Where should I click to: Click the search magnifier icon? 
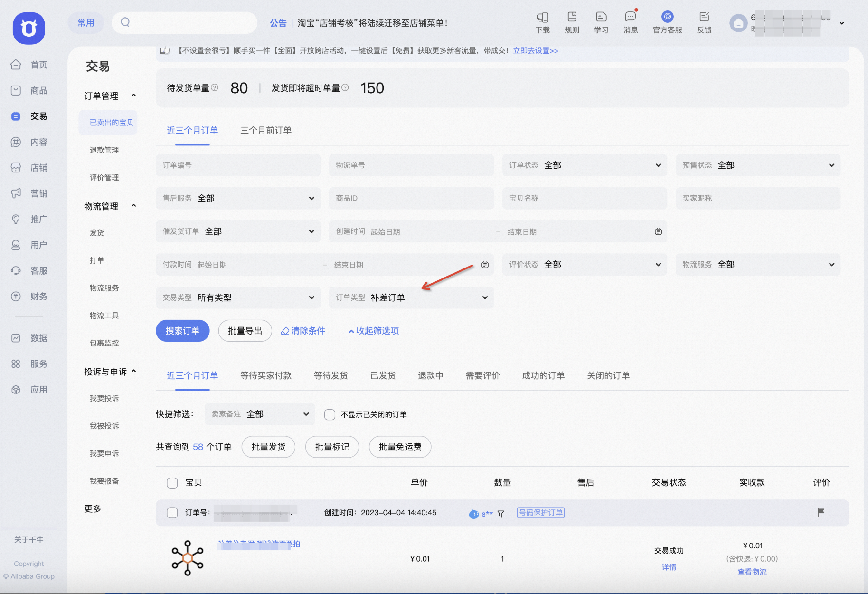[x=125, y=22]
